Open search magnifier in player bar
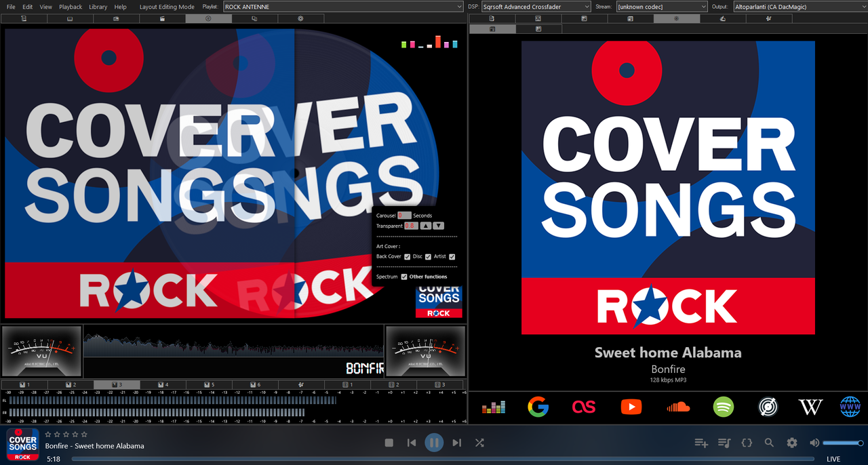This screenshot has height=465, width=868. pos(769,443)
